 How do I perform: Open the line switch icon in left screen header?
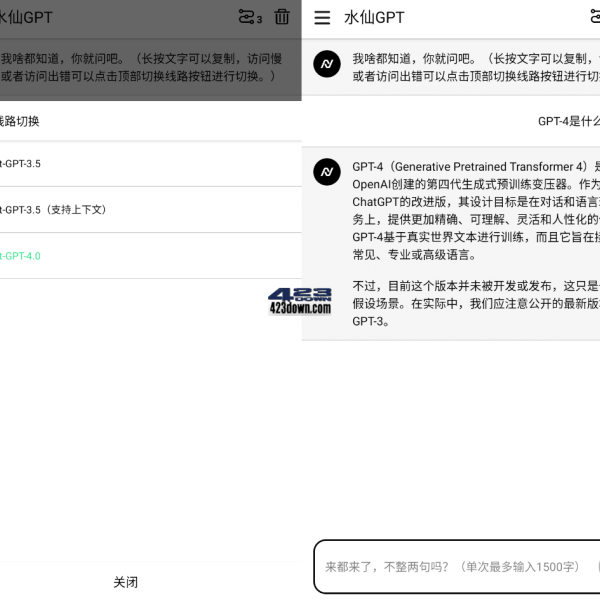click(x=250, y=17)
